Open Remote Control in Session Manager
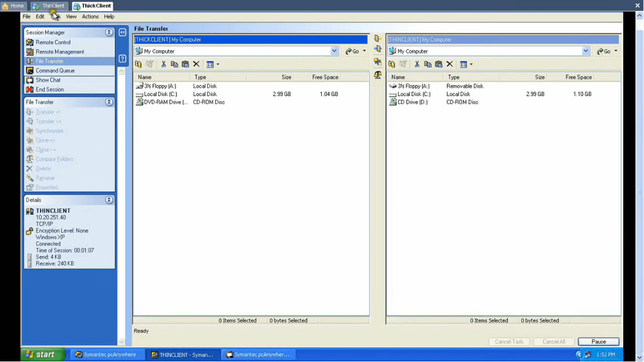This screenshot has width=644, height=362. pyautogui.click(x=53, y=42)
